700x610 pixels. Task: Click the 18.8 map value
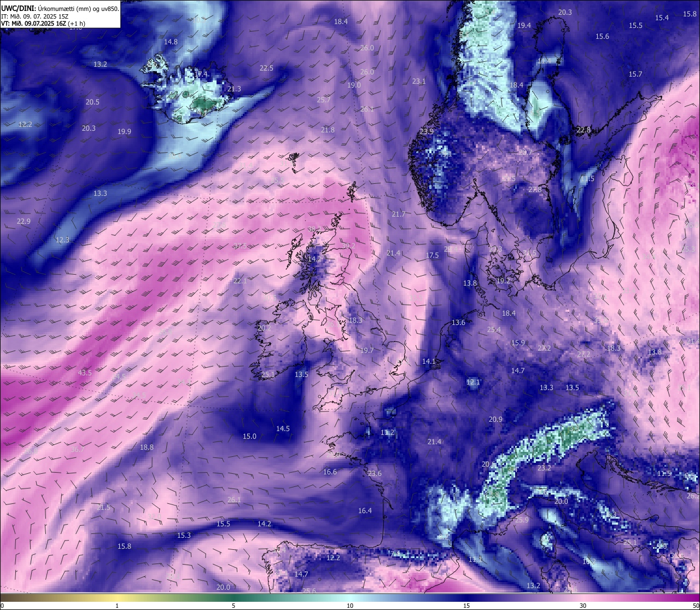coord(147,447)
